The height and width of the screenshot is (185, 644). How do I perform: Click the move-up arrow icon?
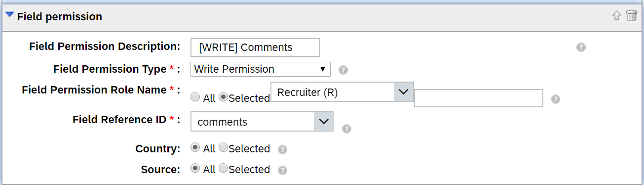tap(616, 16)
